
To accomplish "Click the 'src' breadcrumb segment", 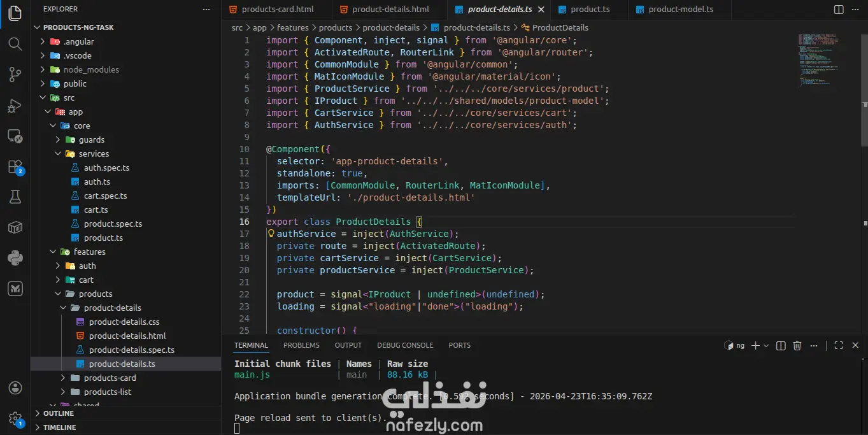I will 238,27.
